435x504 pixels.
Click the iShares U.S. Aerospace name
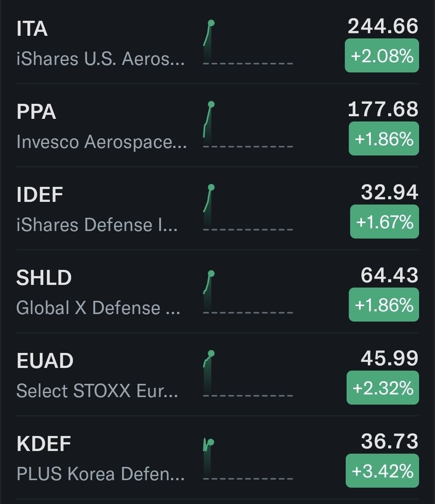pos(100,59)
